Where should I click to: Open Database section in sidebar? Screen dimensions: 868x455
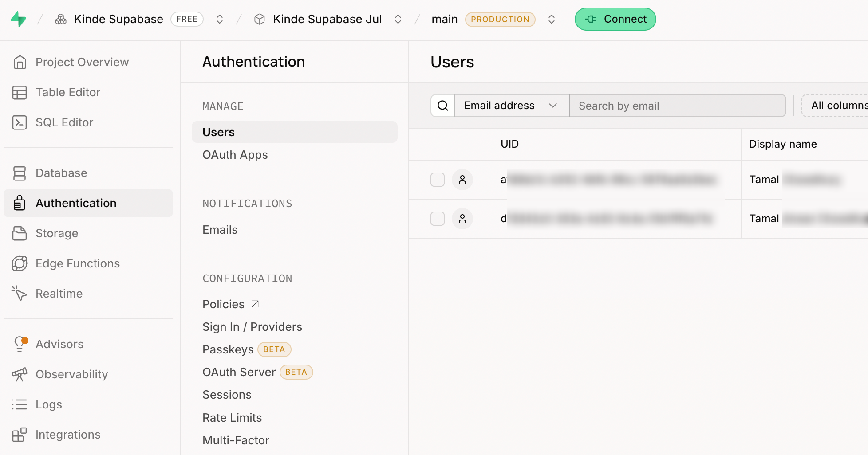coord(88,173)
